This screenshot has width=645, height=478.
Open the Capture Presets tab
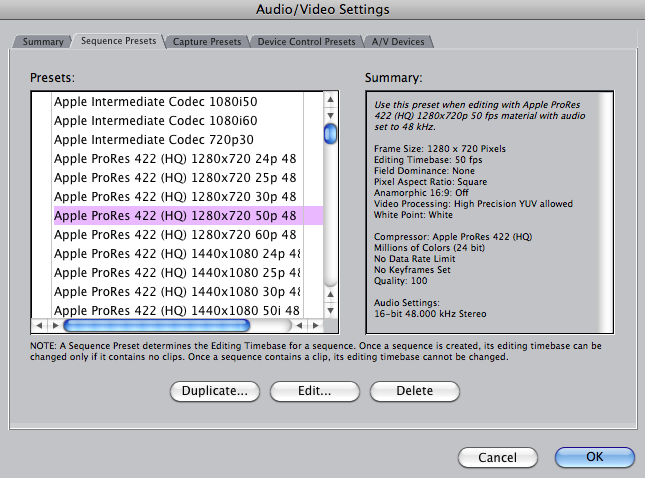[x=207, y=42]
